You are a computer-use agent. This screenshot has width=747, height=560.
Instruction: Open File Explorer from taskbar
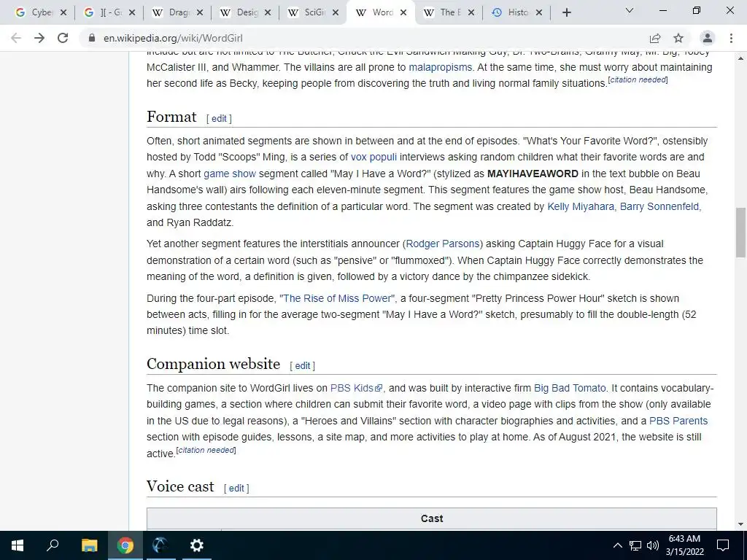click(x=89, y=545)
